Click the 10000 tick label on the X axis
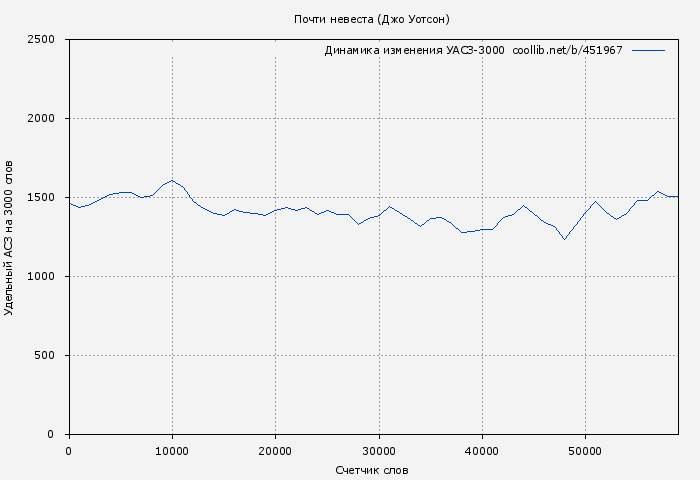Viewport: 700px width, 480px height. [172, 451]
